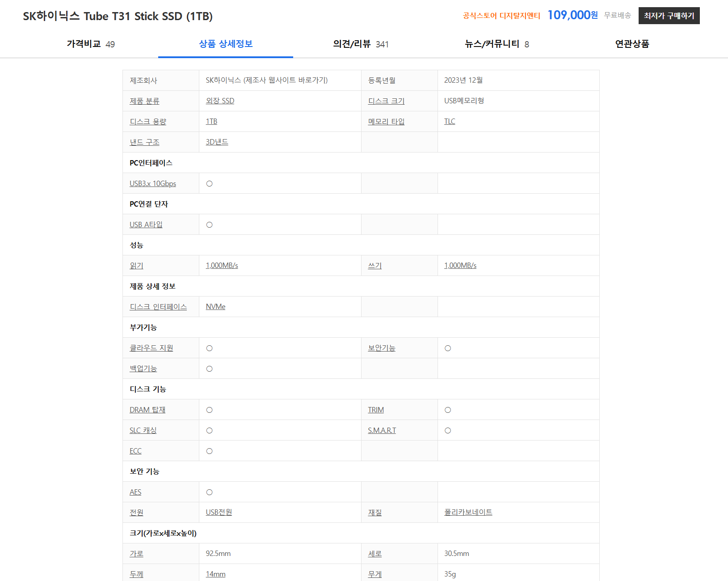Click the 3D낸드 value link
The width and height of the screenshot is (728, 581).
click(x=217, y=142)
